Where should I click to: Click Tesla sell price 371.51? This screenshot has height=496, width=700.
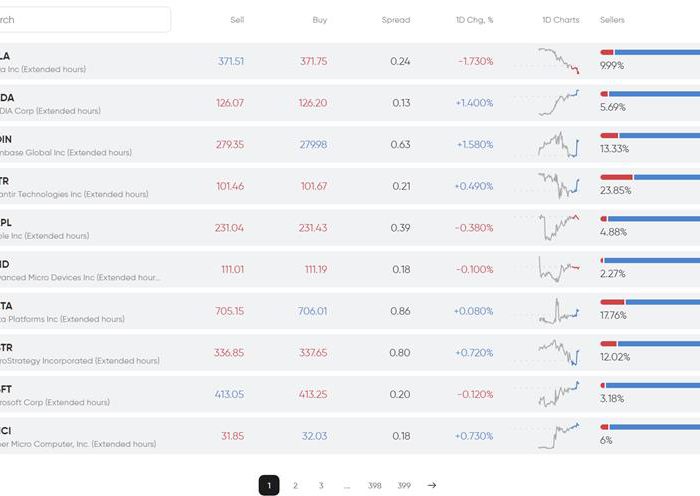[231, 61]
